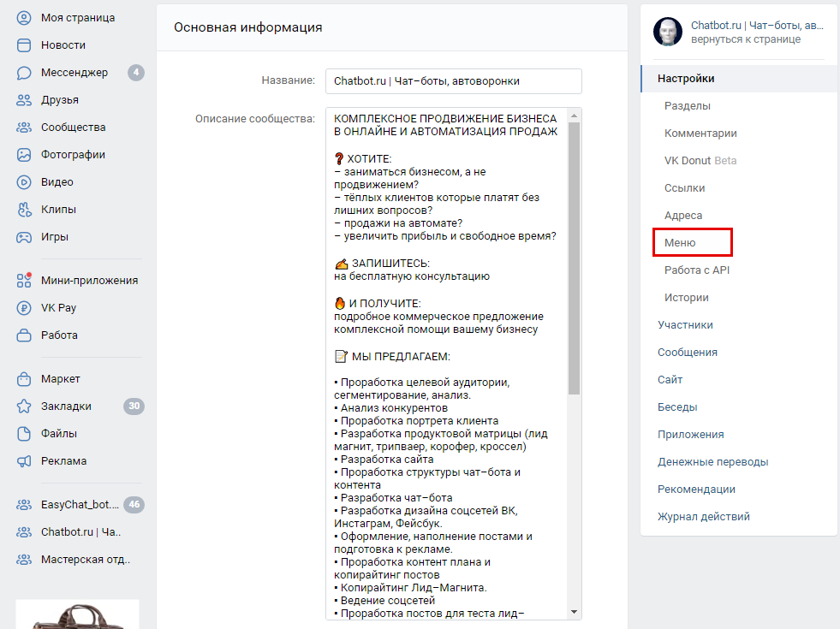Click the Clips icon
The height and width of the screenshot is (629, 840).
[24, 210]
